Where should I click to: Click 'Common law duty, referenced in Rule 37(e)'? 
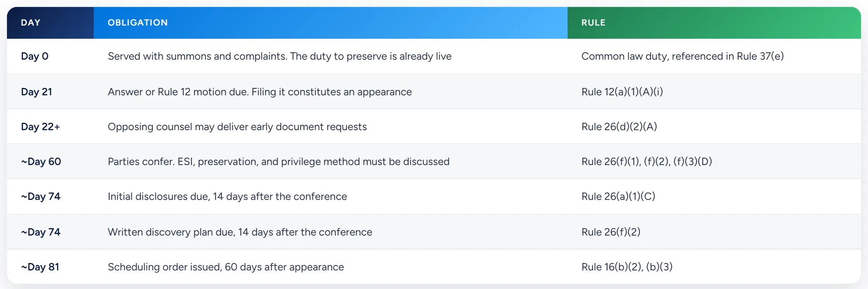[x=683, y=56]
